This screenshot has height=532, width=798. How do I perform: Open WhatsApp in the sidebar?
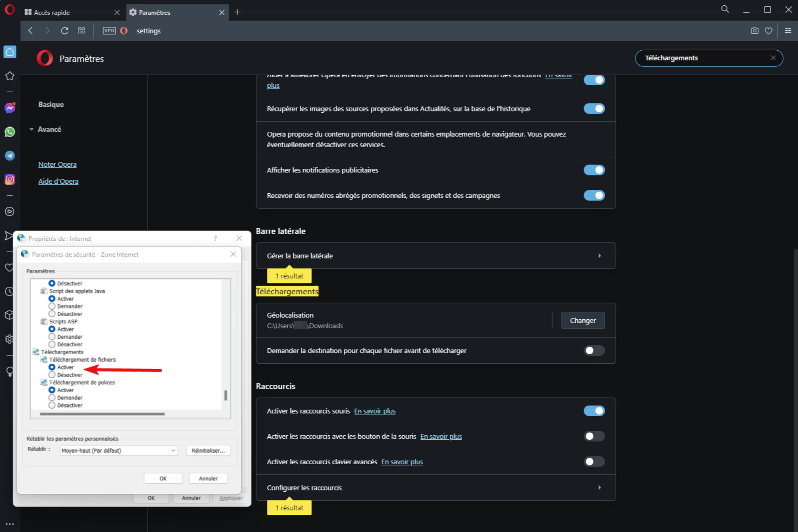click(10, 132)
